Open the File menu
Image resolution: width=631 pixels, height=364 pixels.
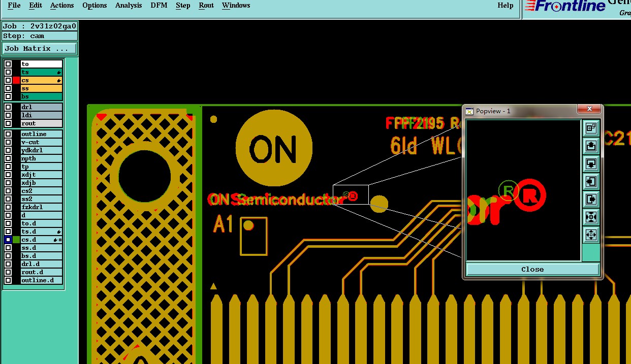pos(14,6)
